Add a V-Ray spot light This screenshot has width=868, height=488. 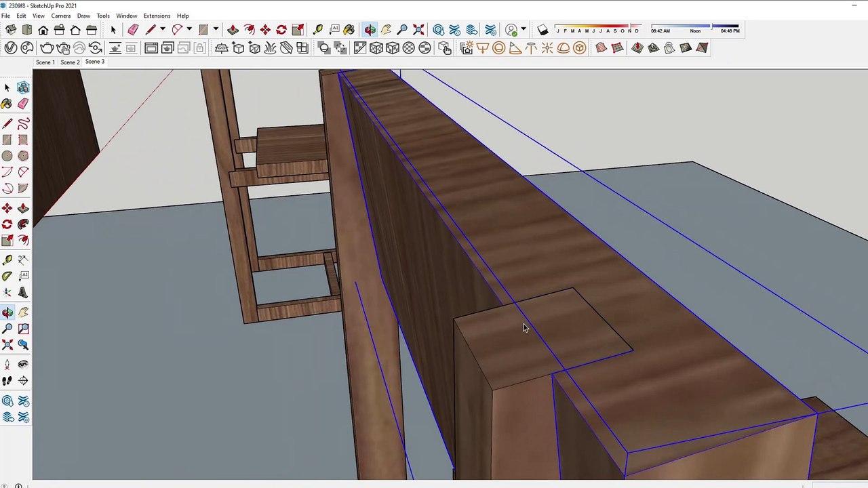[515, 47]
